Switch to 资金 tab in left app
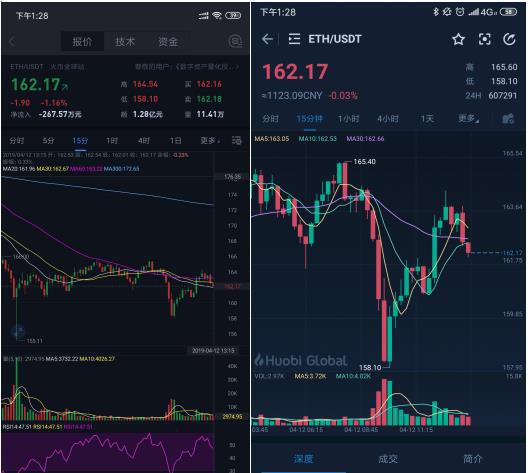Screen dimensions: 528x473 coord(168,42)
